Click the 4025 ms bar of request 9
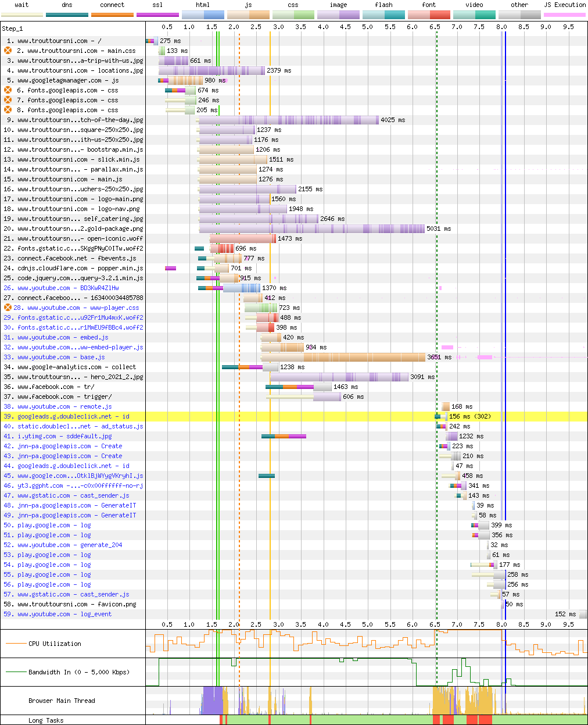The image size is (588, 725). 289,120
